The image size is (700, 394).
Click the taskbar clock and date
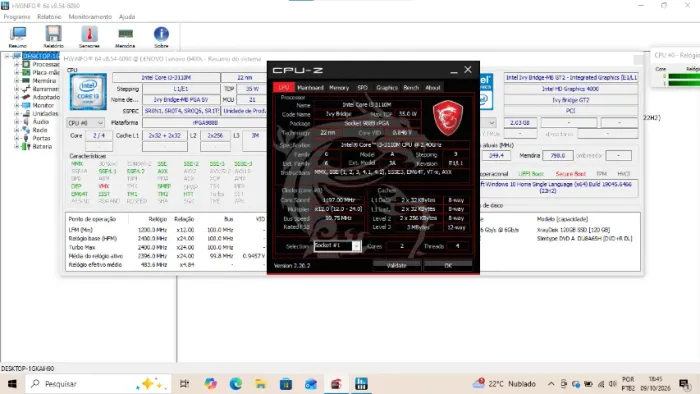point(655,384)
